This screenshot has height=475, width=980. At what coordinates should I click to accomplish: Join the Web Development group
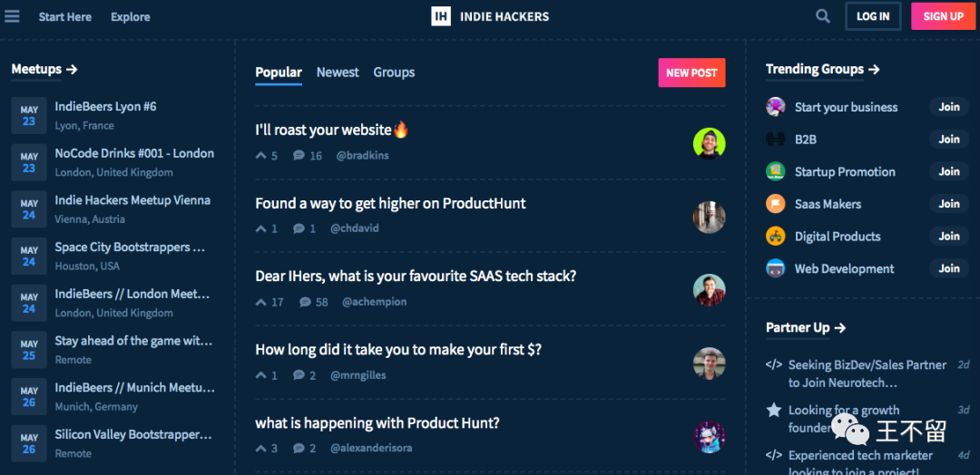[x=949, y=269]
